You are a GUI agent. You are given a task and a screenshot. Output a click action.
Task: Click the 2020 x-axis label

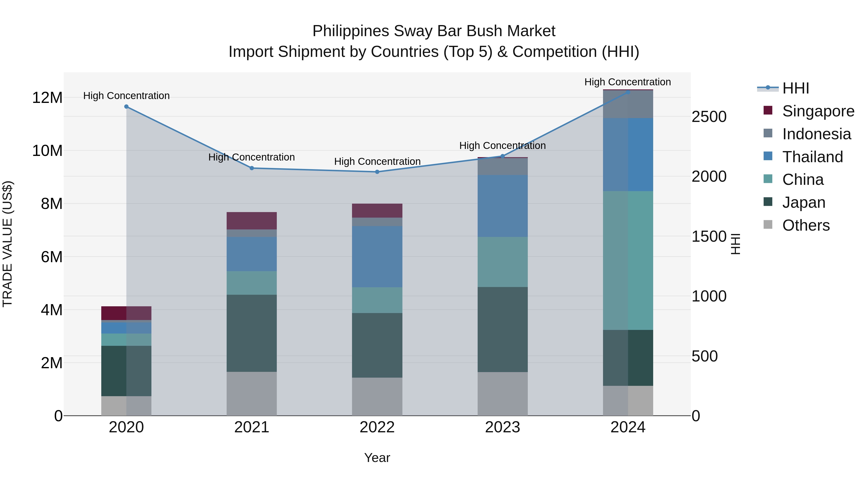(126, 427)
